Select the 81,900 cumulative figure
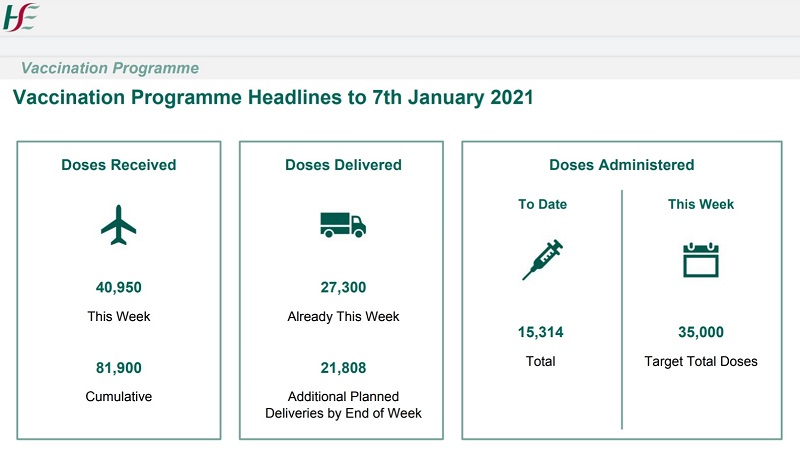The image size is (800, 472). click(x=118, y=368)
